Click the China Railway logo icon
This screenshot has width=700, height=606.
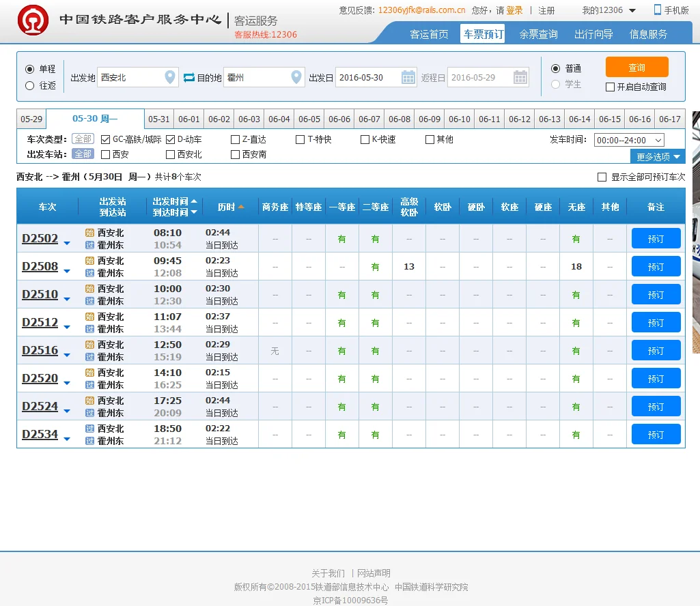[x=31, y=20]
